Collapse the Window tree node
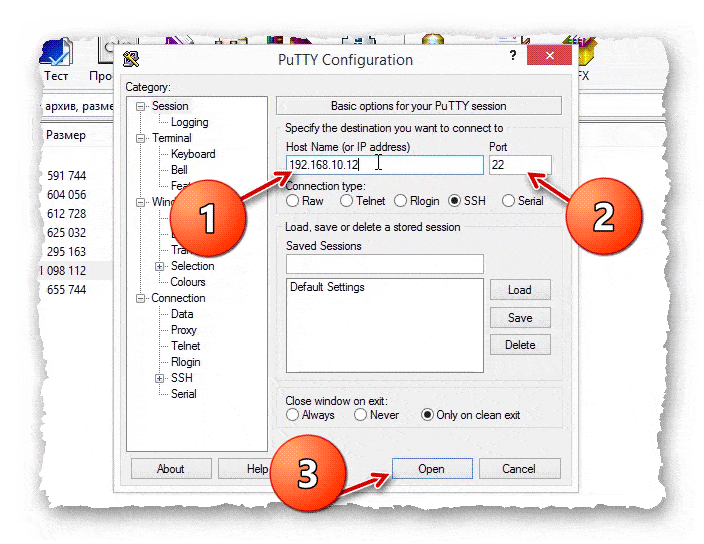This screenshot has width=704, height=544. point(141,202)
